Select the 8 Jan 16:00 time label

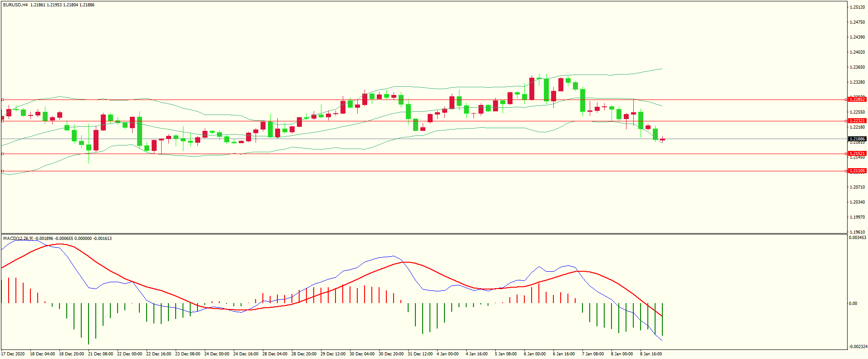click(651, 354)
